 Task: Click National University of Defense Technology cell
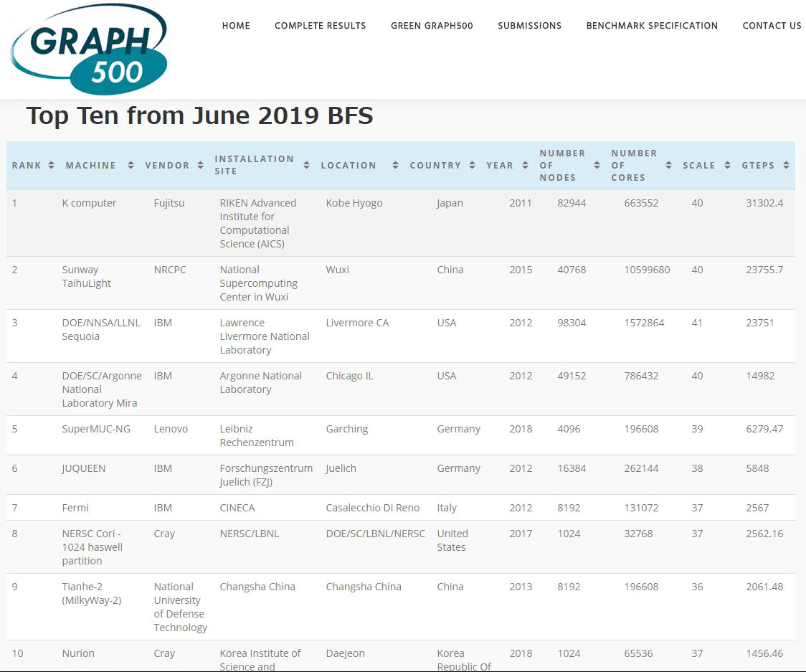tap(181, 607)
